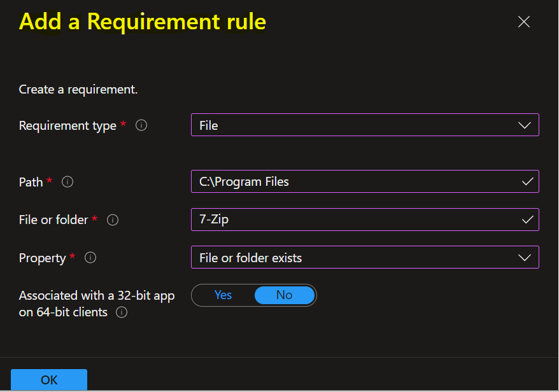Image resolution: width=559 pixels, height=392 pixels.
Task: Show info for 32-bit app on 64-bit clients
Action: (122, 312)
